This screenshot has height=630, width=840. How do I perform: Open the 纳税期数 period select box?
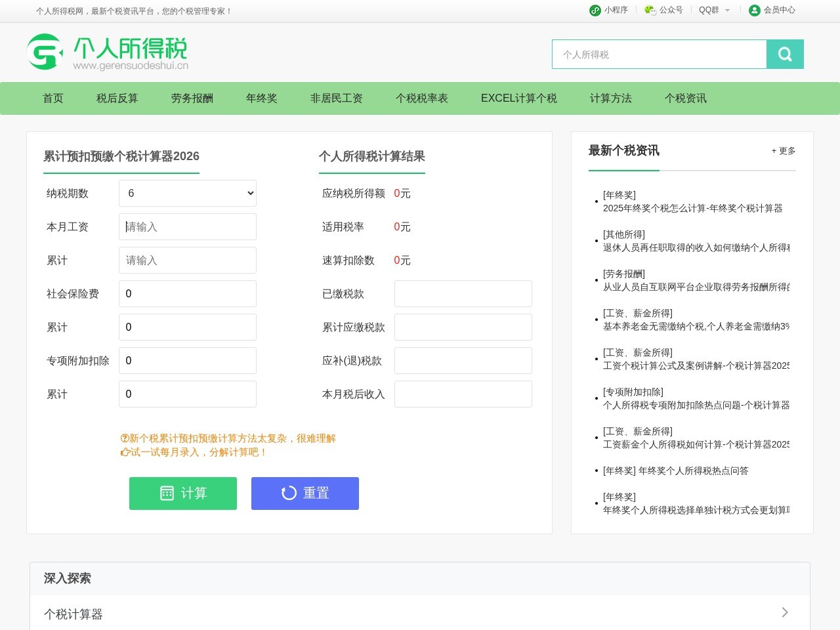click(x=188, y=193)
